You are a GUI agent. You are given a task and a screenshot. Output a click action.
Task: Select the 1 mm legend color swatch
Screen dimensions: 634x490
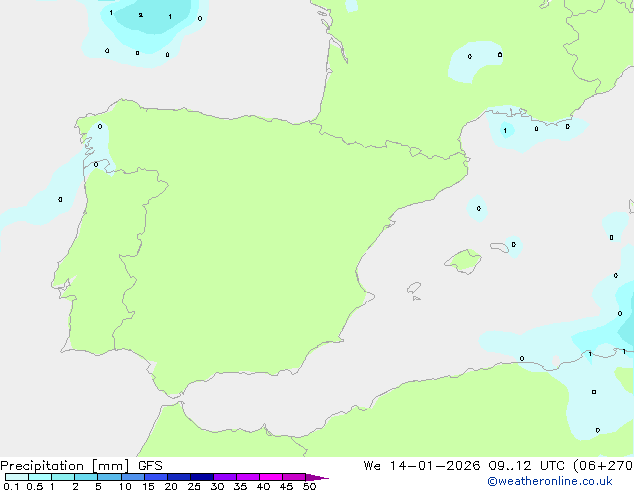(63, 477)
